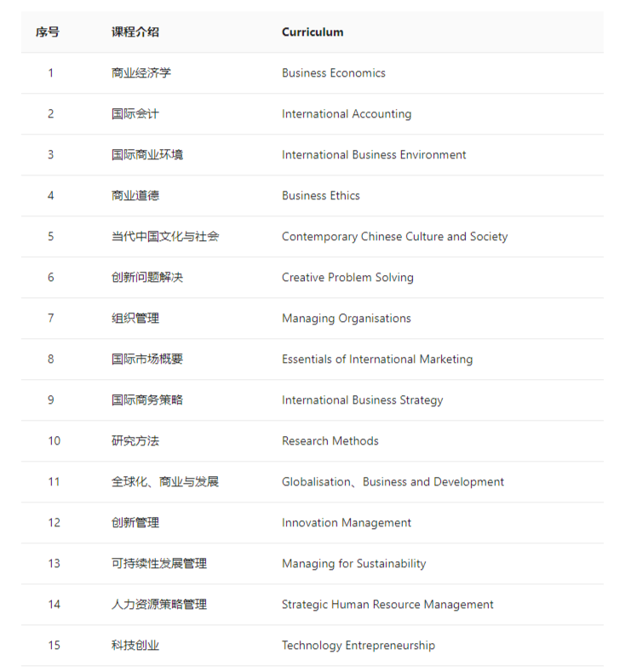Click the 序号 column header
The image size is (637, 672).
[x=48, y=32]
